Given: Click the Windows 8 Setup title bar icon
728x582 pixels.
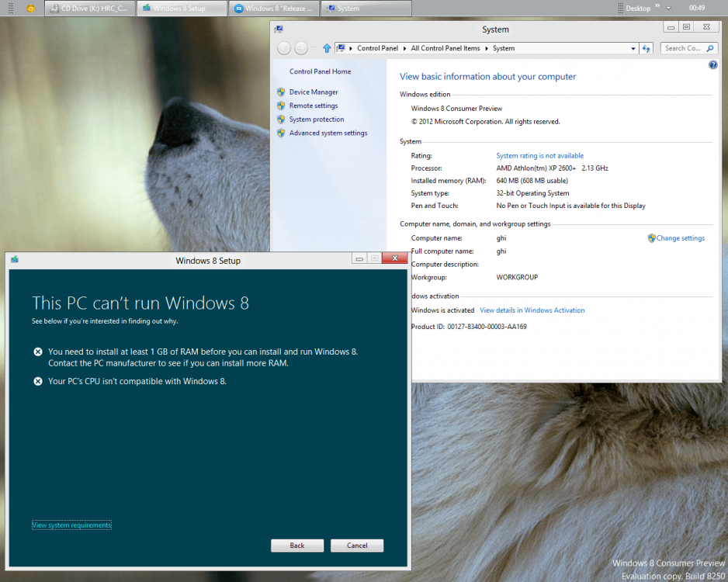Looking at the screenshot, I should tap(15, 259).
